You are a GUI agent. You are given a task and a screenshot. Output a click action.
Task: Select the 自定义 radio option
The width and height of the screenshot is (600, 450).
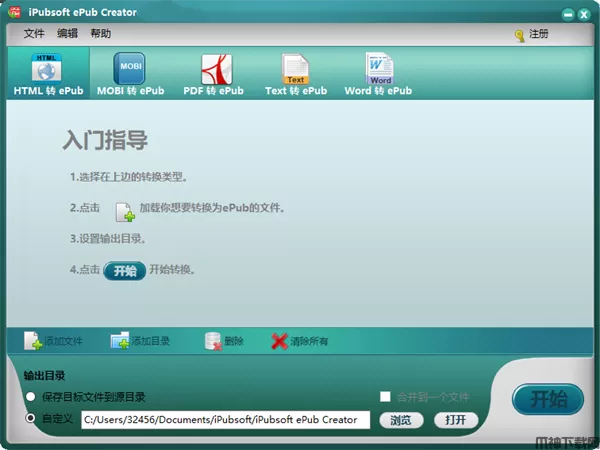pos(31,418)
